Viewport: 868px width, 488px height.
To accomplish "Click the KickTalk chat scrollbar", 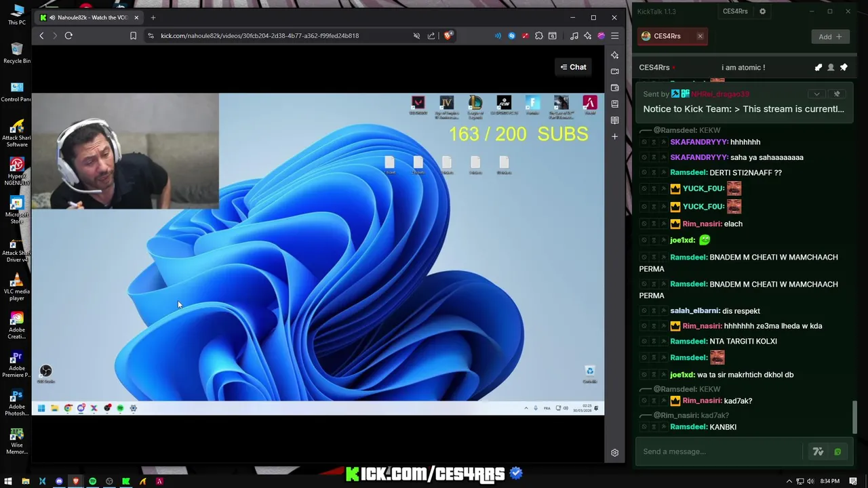I will (854, 416).
